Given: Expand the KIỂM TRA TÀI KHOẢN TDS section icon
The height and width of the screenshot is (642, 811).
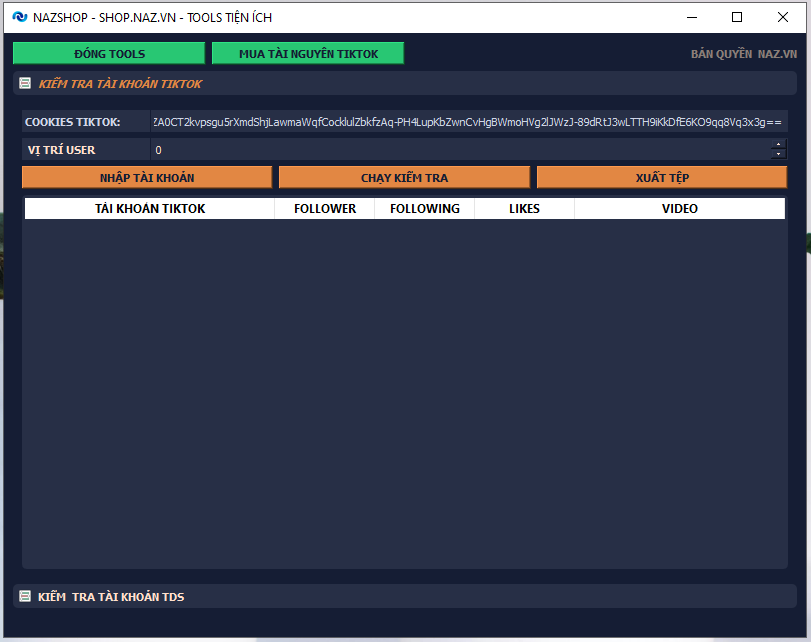Looking at the screenshot, I should tap(25, 596).
